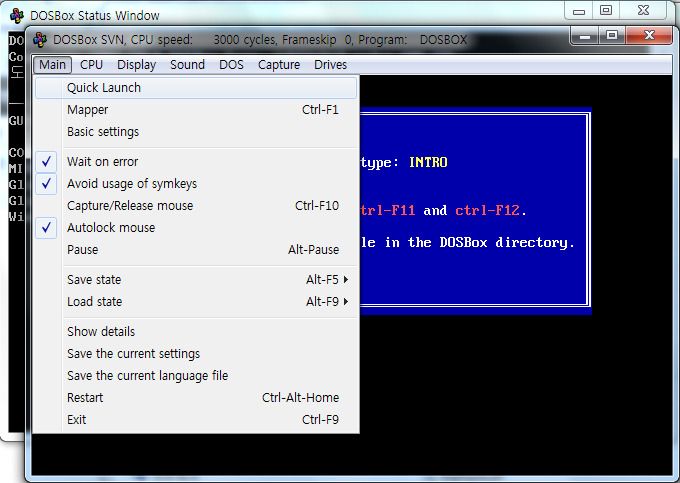
Task: Click the DOSBox Status Window title icon
Action: point(17,16)
